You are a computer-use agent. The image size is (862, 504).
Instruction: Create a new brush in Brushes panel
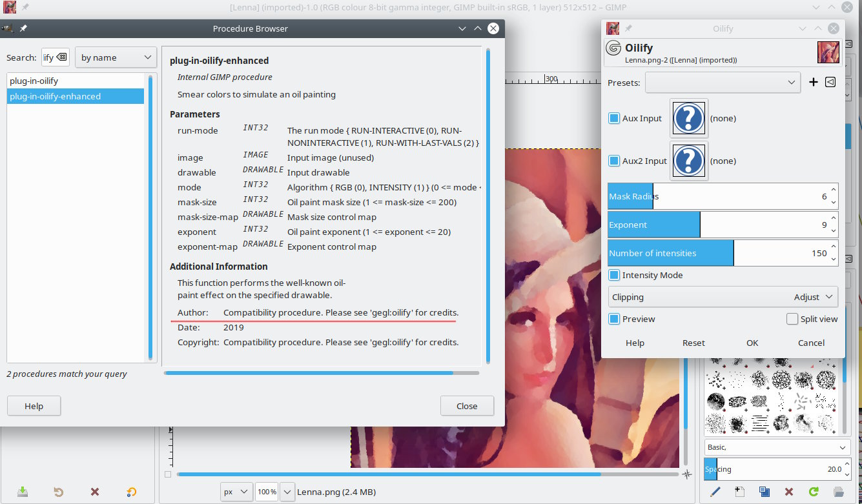point(740,492)
